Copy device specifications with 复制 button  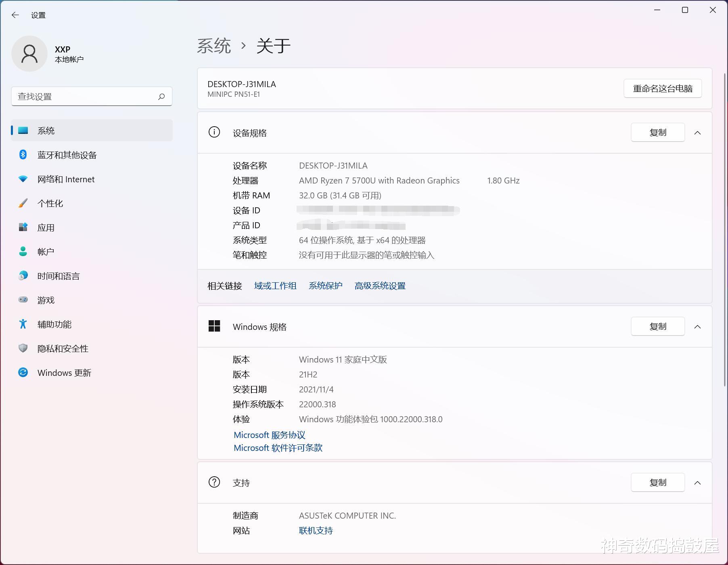[658, 132]
